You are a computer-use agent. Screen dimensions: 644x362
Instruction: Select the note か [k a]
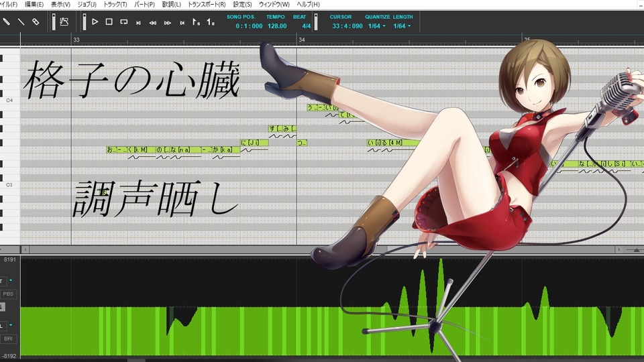click(225, 149)
